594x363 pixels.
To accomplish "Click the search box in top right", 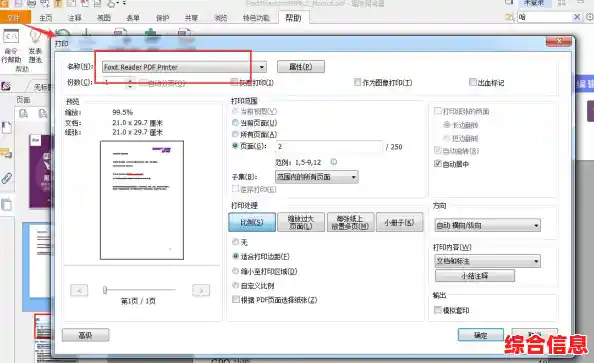I will pyautogui.click(x=545, y=17).
